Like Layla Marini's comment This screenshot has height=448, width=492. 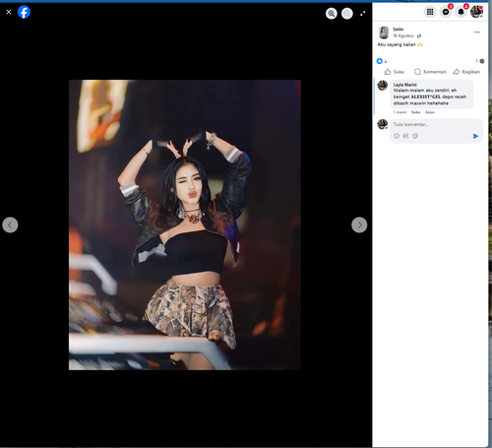(415, 112)
